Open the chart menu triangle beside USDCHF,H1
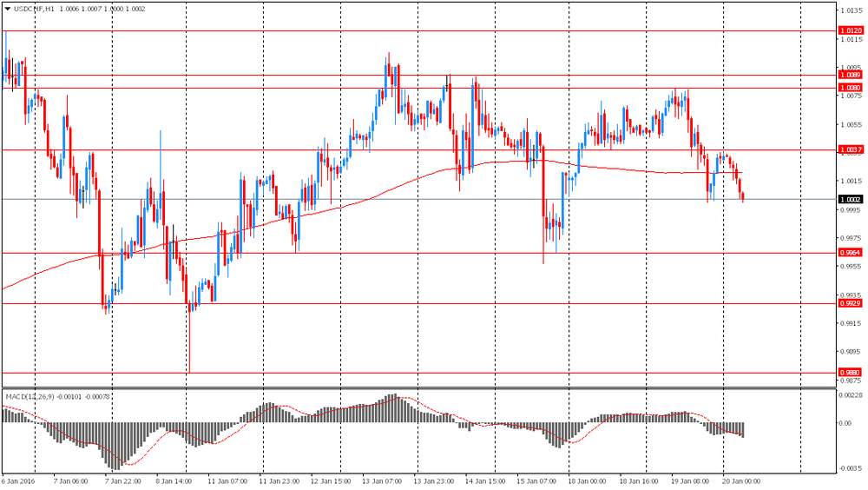The height and width of the screenshot is (490, 868). [x=8, y=9]
